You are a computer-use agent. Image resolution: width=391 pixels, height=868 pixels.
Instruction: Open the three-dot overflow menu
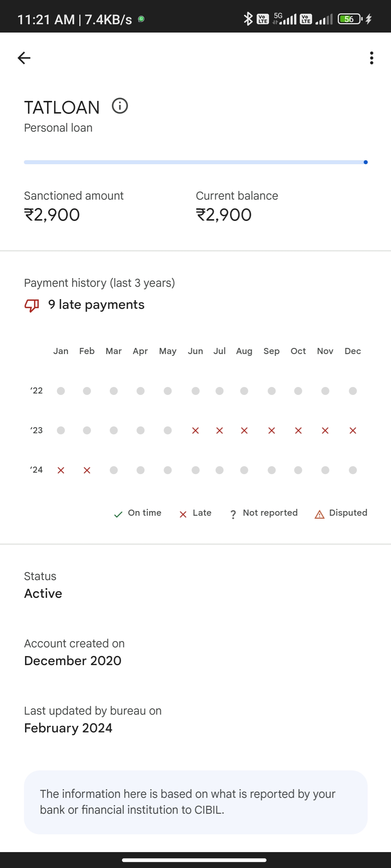[x=371, y=58]
